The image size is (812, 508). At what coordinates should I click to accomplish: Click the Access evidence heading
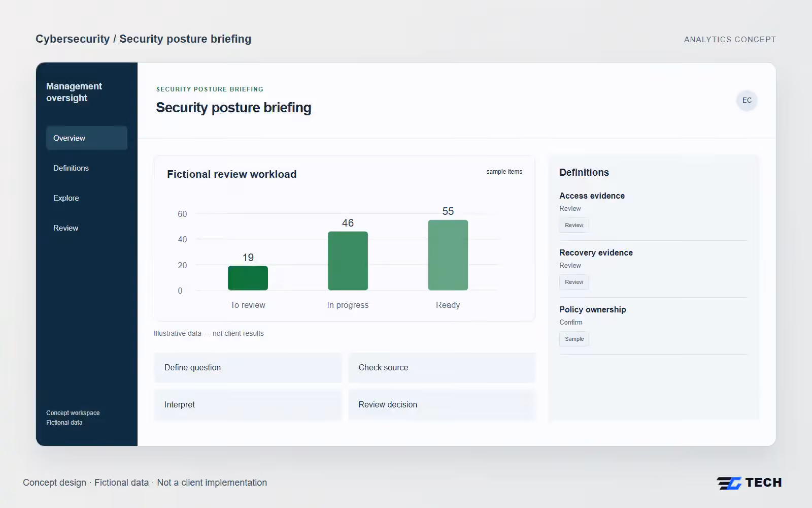point(592,196)
